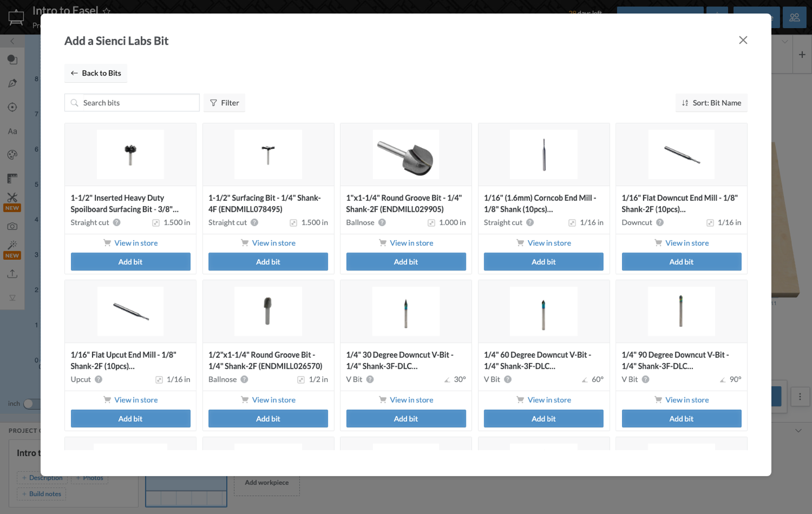Open the three-dot more options menu

pos(800,397)
